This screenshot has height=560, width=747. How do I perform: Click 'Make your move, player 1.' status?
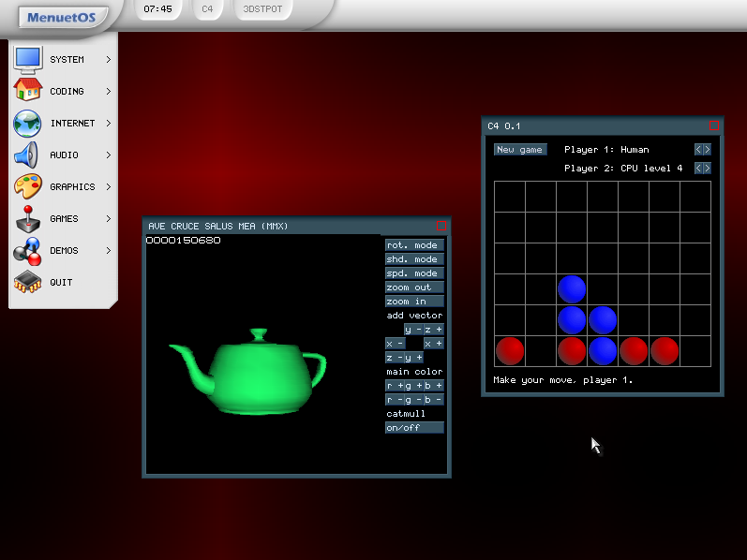[562, 380]
